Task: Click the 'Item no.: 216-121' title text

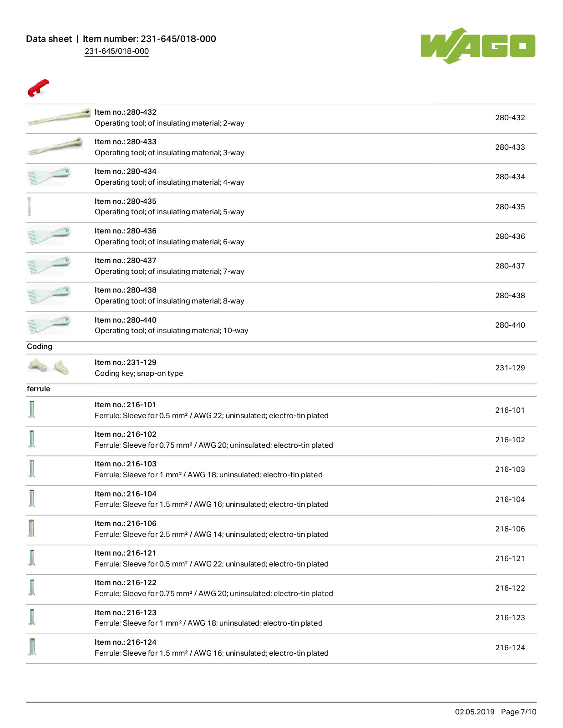Action: click(126, 553)
